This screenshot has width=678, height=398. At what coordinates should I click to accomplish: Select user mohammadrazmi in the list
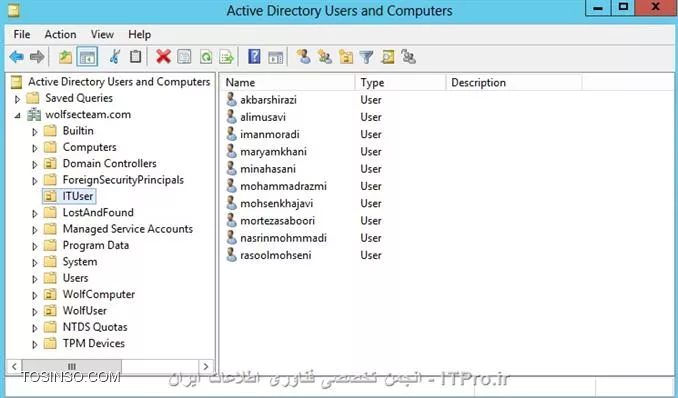(x=283, y=186)
